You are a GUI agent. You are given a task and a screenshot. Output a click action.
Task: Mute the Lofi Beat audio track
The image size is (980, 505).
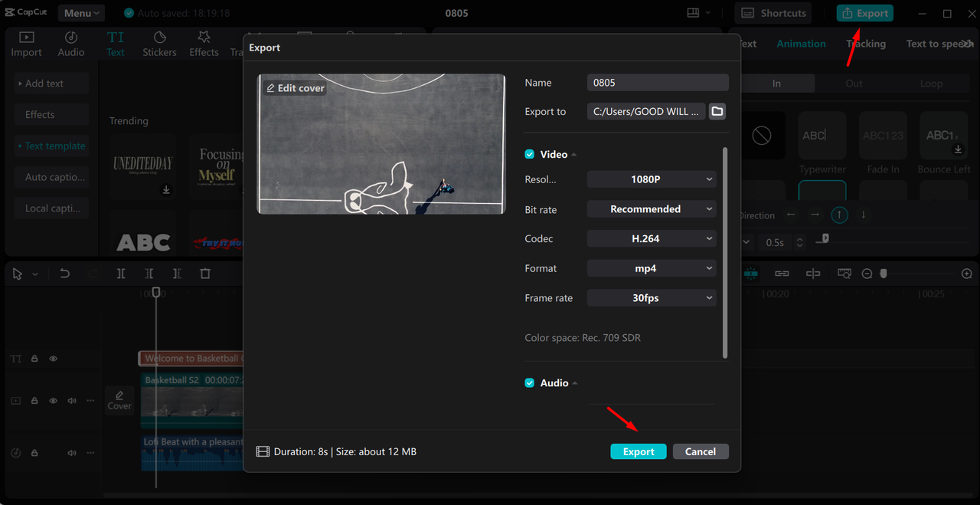click(x=72, y=453)
